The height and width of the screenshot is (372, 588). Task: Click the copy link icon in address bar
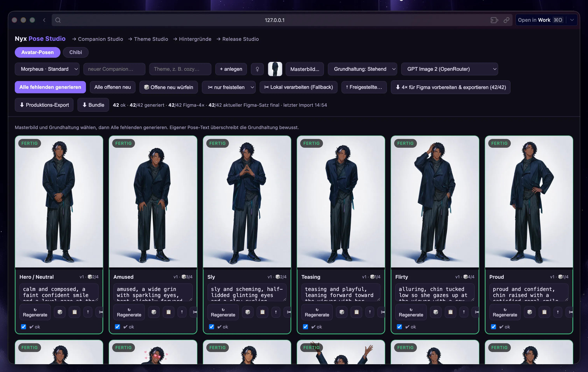click(x=507, y=20)
